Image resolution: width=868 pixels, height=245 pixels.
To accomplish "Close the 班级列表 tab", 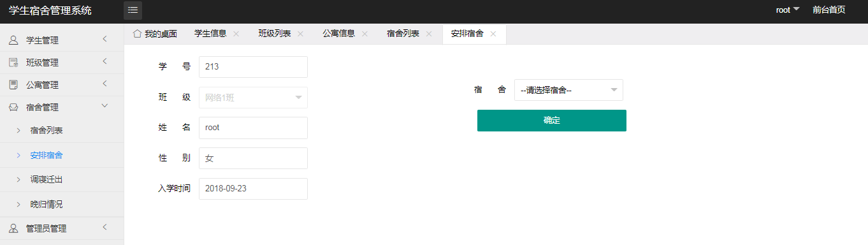I will tap(300, 34).
